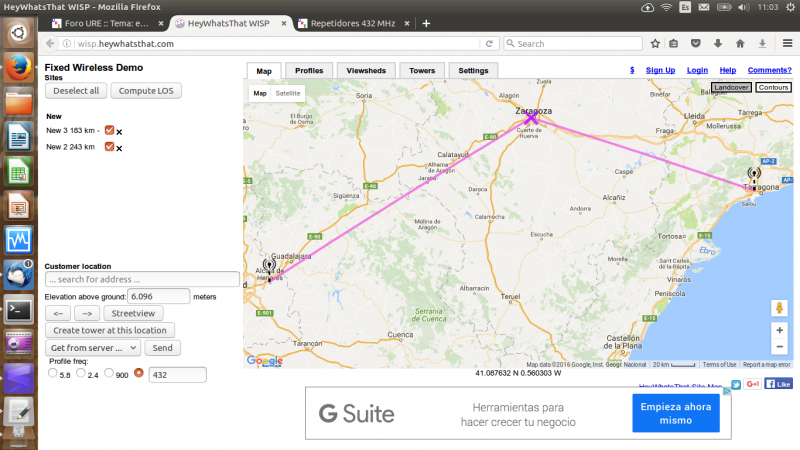Remove the New 3 site with X

[x=120, y=131]
